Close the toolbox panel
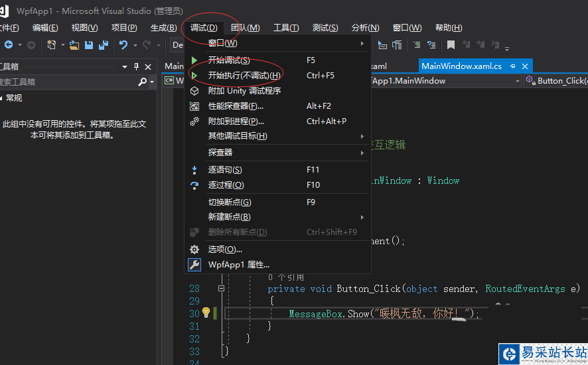588x365 pixels. 148,67
